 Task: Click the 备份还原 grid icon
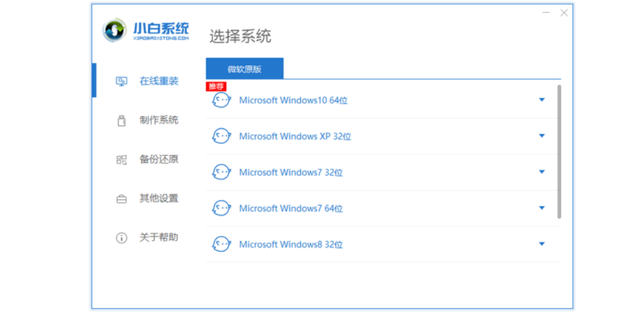(121, 160)
